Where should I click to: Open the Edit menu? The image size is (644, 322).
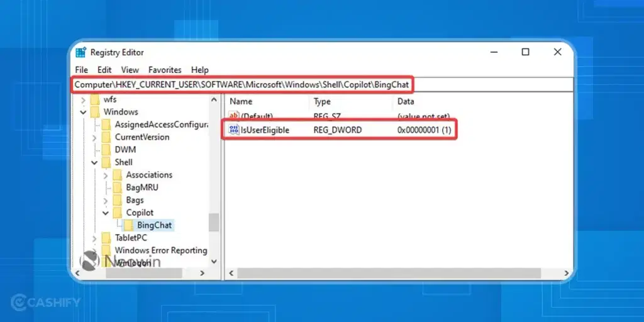point(104,70)
